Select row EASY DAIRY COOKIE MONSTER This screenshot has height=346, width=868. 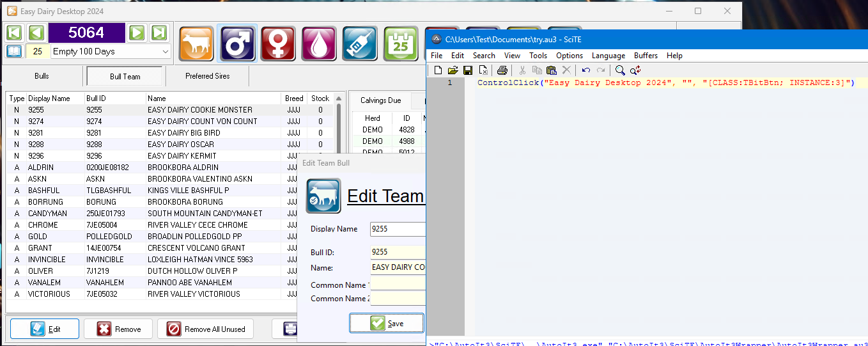pyautogui.click(x=169, y=110)
